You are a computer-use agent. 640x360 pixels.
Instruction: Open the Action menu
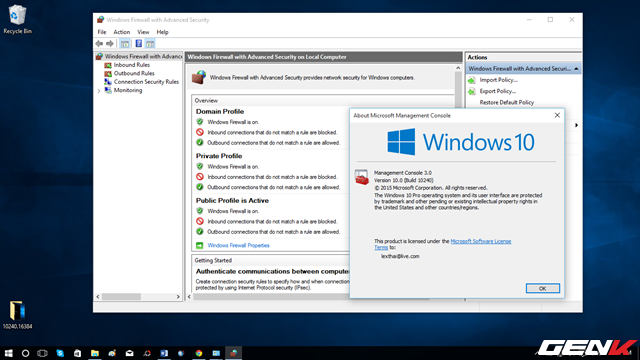122,32
